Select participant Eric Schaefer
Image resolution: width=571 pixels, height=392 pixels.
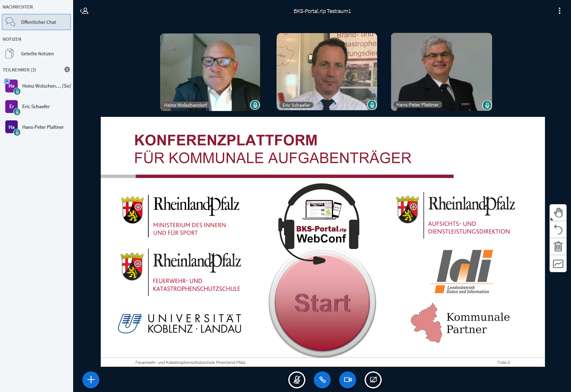(x=36, y=106)
